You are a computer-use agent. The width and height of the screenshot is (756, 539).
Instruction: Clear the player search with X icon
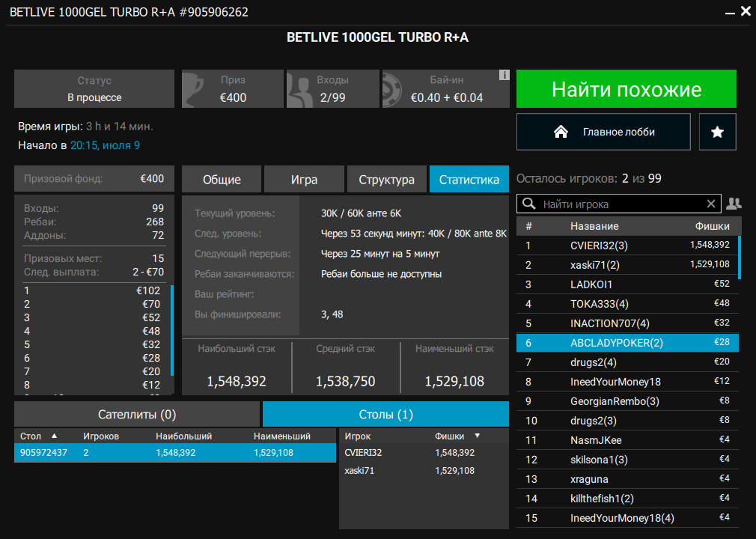click(711, 204)
